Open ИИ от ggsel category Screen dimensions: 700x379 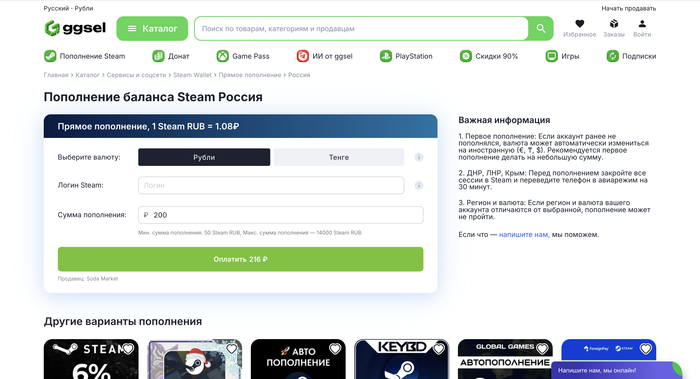point(325,56)
